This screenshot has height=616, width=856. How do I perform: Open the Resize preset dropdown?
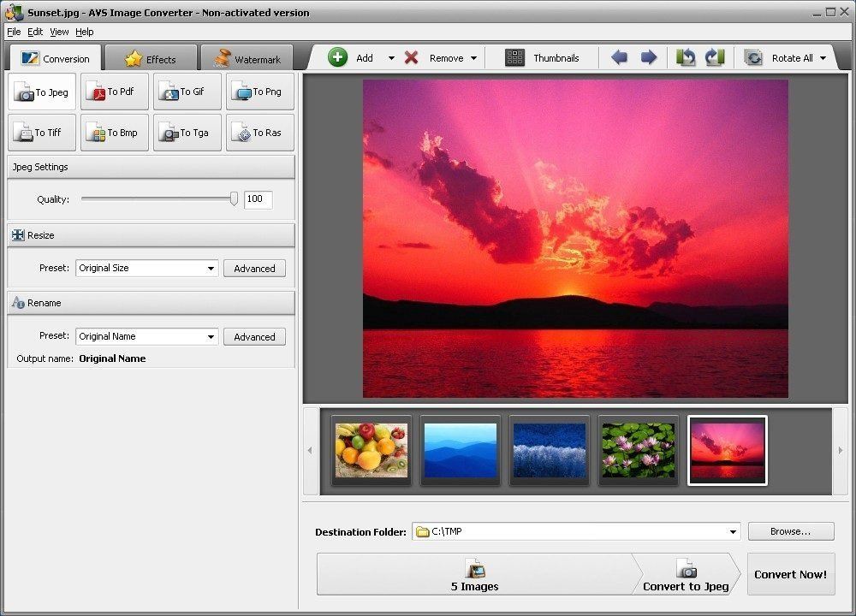[x=211, y=268]
